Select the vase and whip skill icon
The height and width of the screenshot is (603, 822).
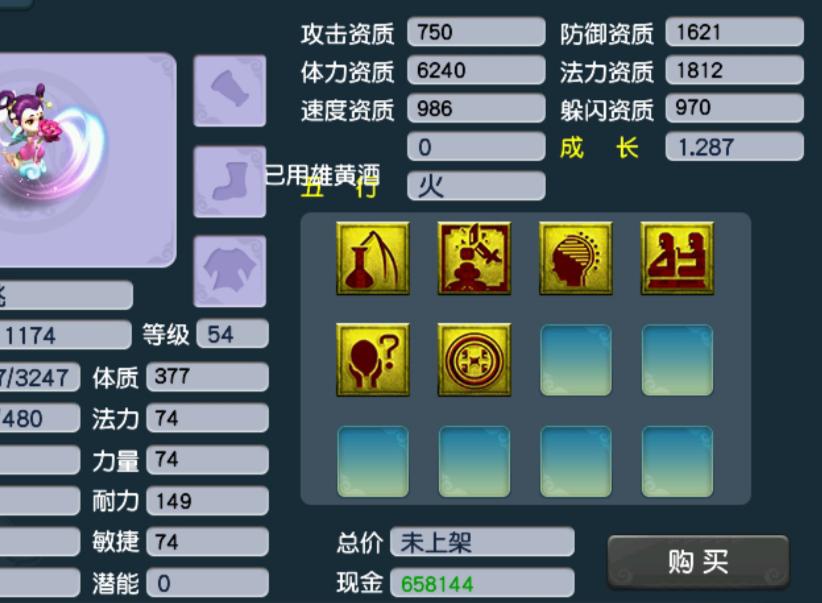pos(373,259)
